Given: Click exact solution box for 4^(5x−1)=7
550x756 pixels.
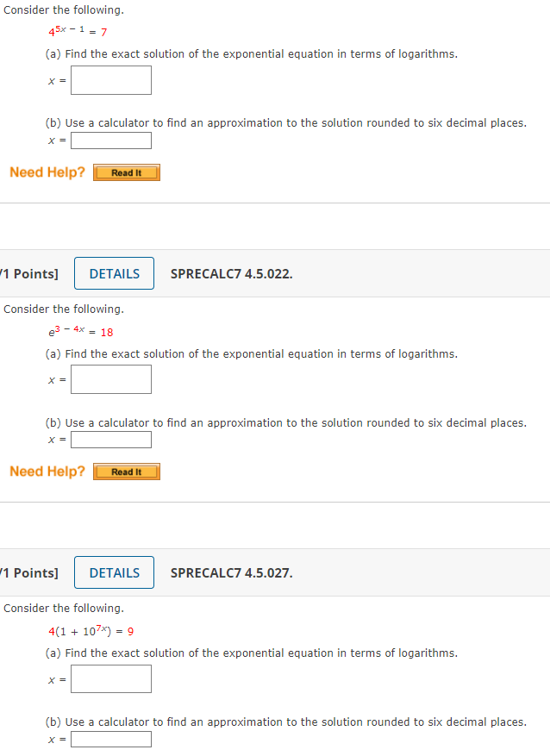Looking at the screenshot, I should point(111,80).
